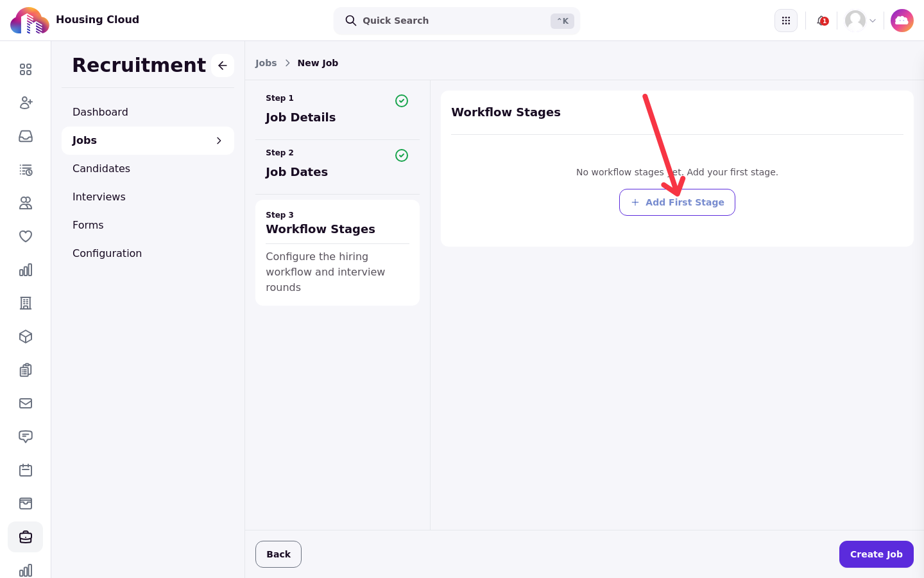Click the chat message icon in sidebar
The height and width of the screenshot is (578, 924).
[x=26, y=437]
